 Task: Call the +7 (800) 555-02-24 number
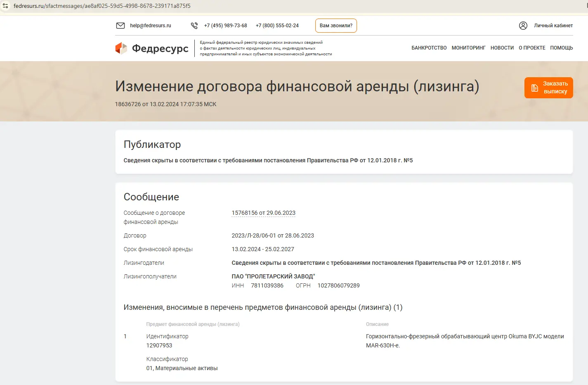point(277,26)
